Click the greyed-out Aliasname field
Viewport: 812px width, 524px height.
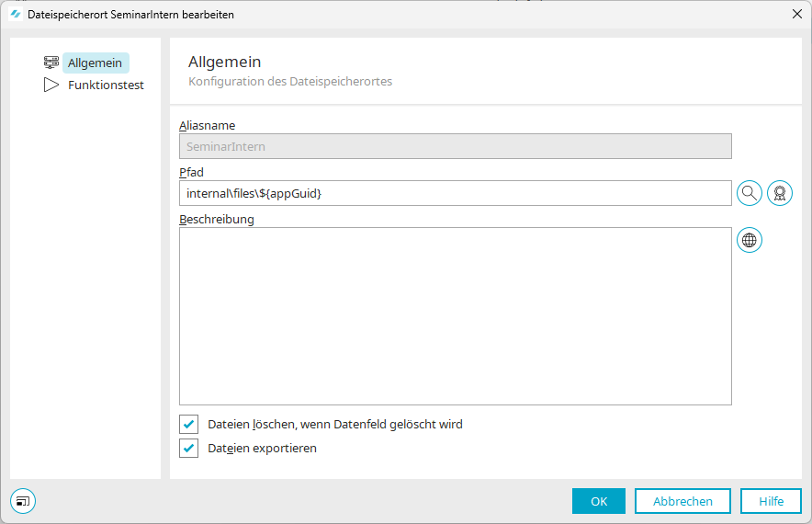tap(455, 146)
